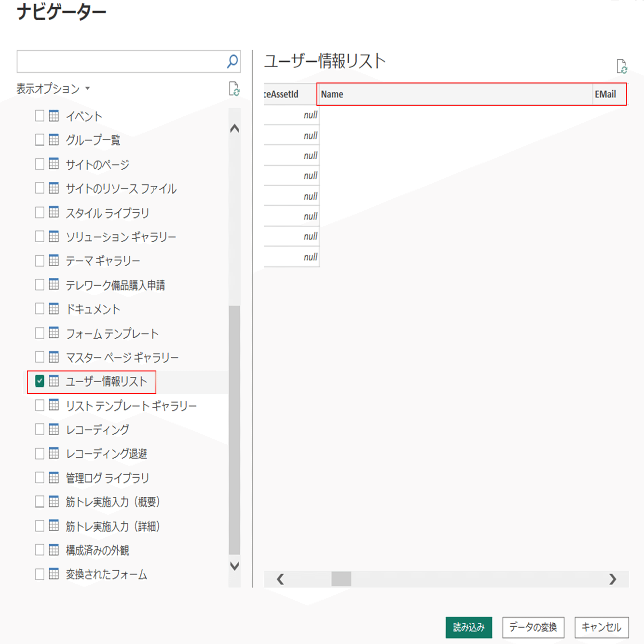
Task: Check the テレワーク備品購入申請 checkbox
Action: (40, 285)
